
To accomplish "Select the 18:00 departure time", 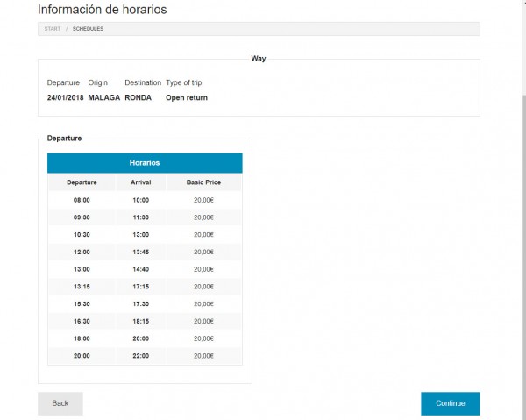I will point(82,338).
